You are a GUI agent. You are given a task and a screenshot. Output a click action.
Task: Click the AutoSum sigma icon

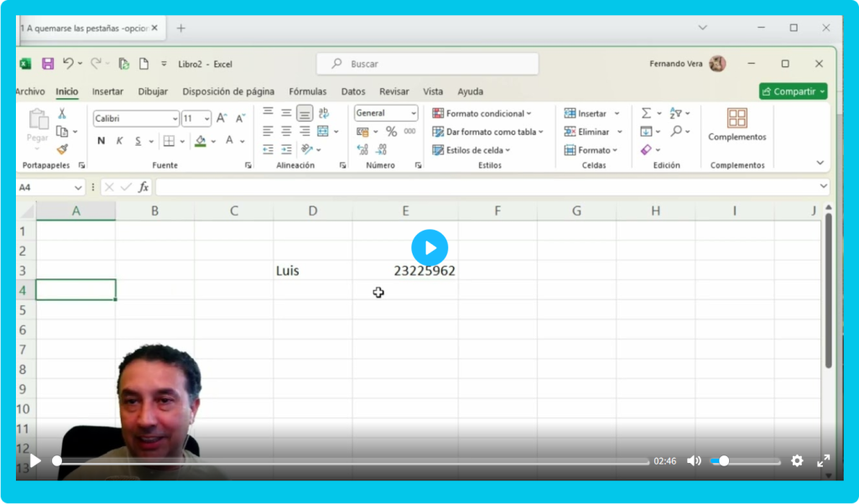click(646, 113)
